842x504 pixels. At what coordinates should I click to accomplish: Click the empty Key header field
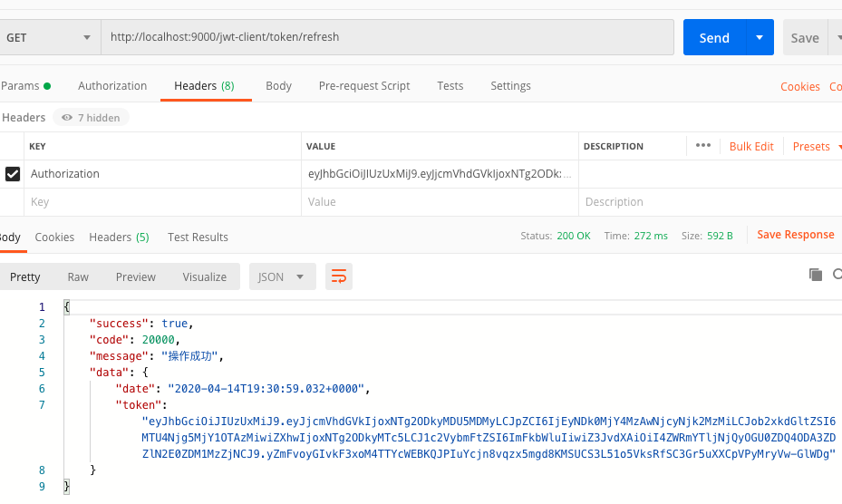click(163, 202)
